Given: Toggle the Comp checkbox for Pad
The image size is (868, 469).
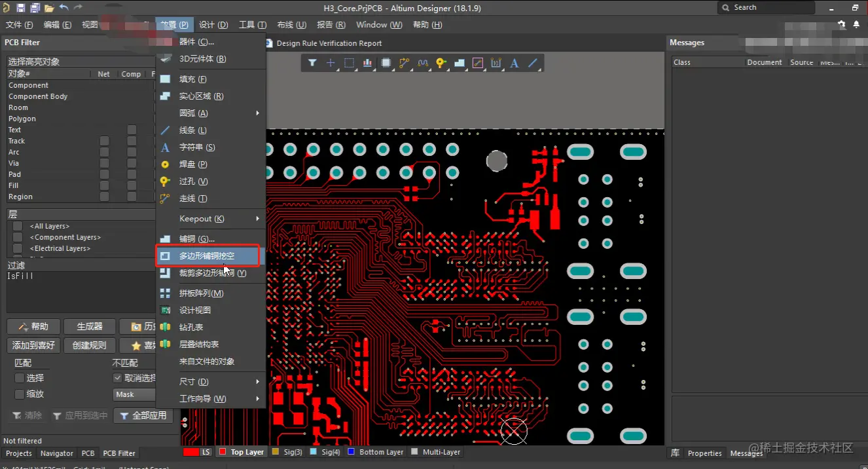Looking at the screenshot, I should (132, 174).
